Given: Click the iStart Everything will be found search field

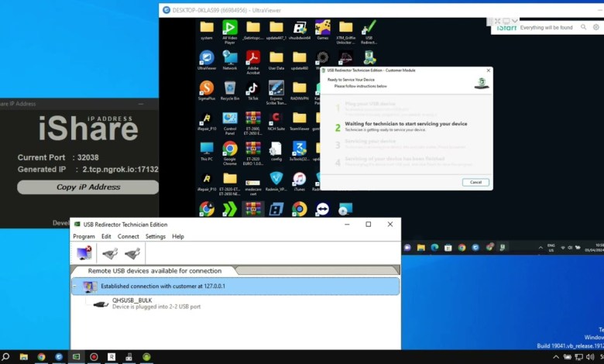Looking at the screenshot, I should click(546, 27).
